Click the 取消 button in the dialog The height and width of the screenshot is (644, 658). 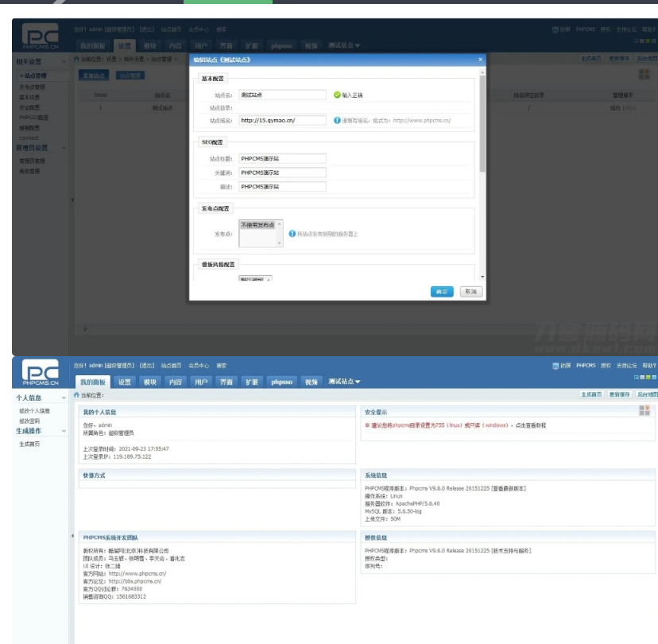[470, 292]
